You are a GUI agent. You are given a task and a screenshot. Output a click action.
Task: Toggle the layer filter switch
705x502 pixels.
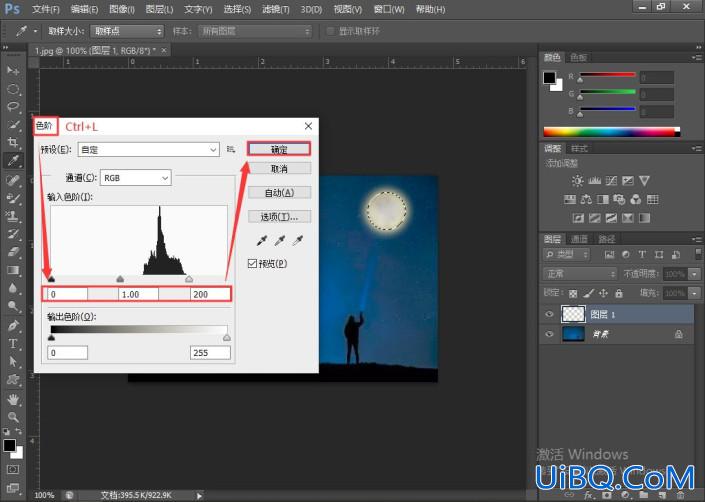(x=698, y=254)
